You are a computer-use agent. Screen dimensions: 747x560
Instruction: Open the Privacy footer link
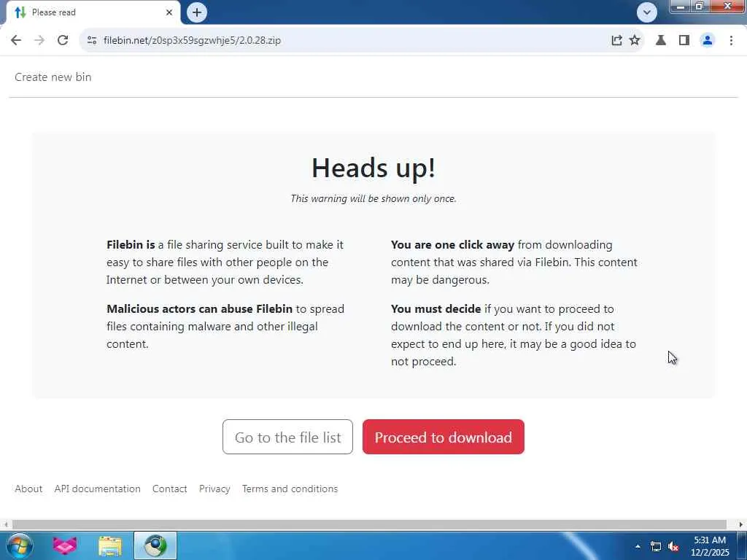click(214, 489)
